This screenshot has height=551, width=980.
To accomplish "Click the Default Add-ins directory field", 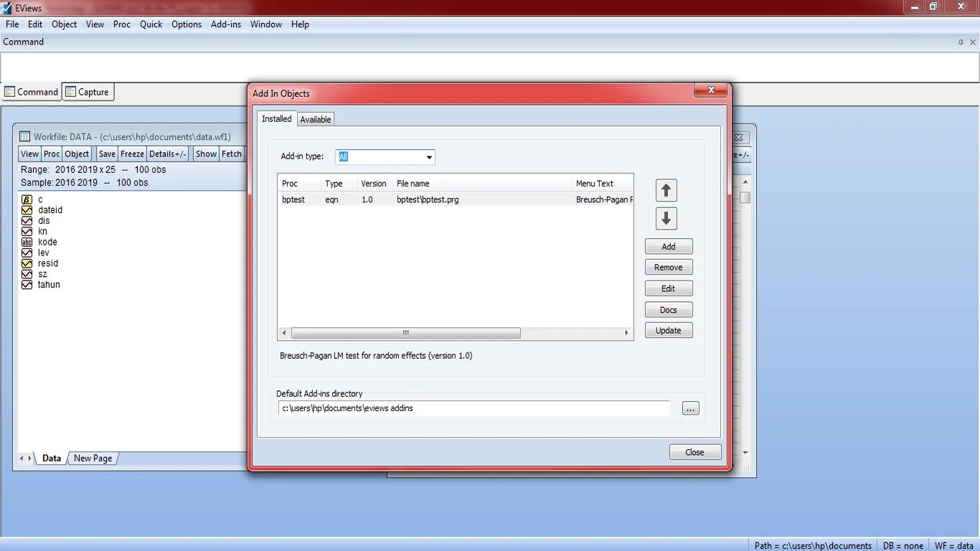I will (x=474, y=408).
